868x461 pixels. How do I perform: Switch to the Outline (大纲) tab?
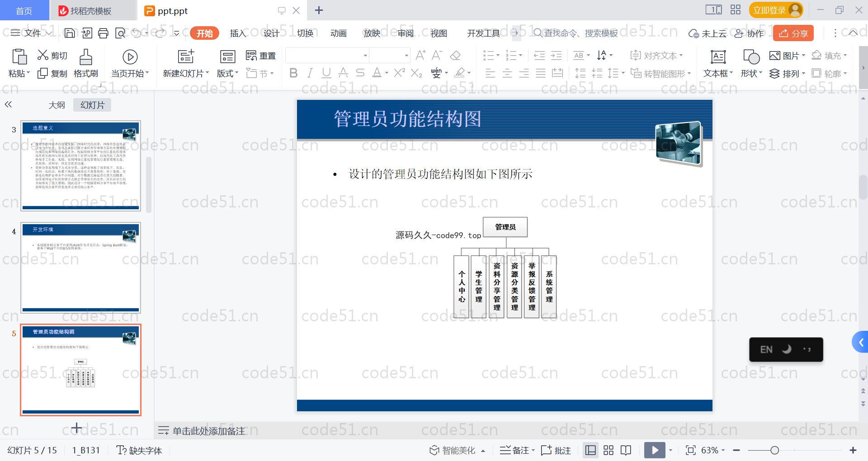57,105
